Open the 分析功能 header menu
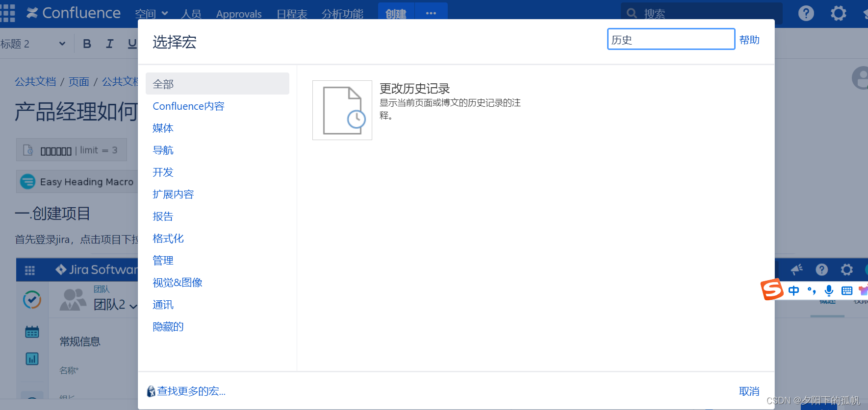Viewport: 868px width, 410px height. (342, 14)
